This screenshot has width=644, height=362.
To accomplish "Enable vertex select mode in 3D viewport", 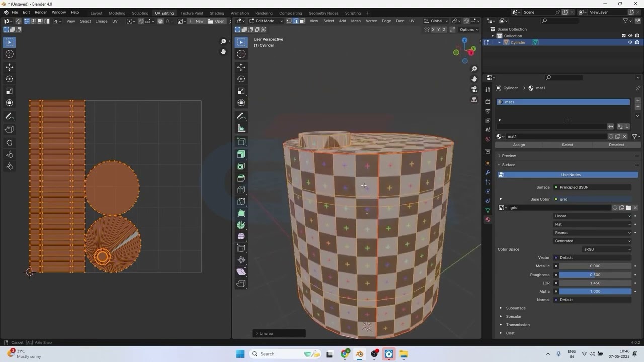I will point(289,21).
